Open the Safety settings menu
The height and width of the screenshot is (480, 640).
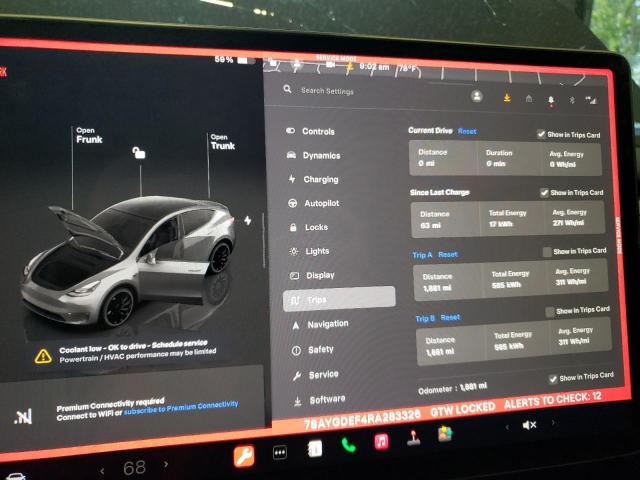tap(313, 350)
